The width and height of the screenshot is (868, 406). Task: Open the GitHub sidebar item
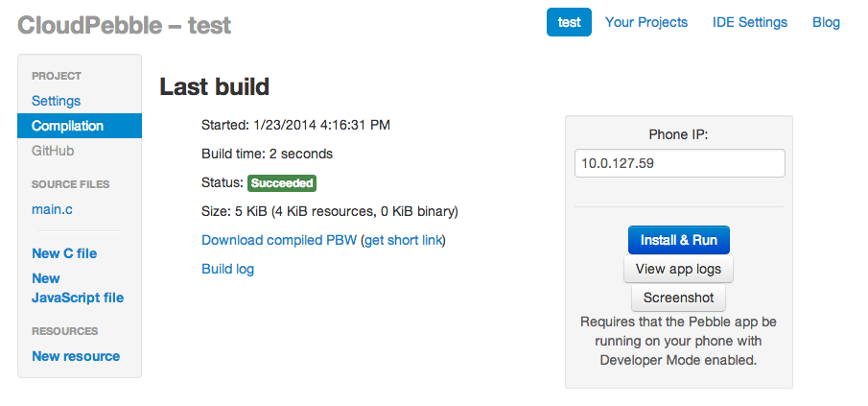(53, 151)
